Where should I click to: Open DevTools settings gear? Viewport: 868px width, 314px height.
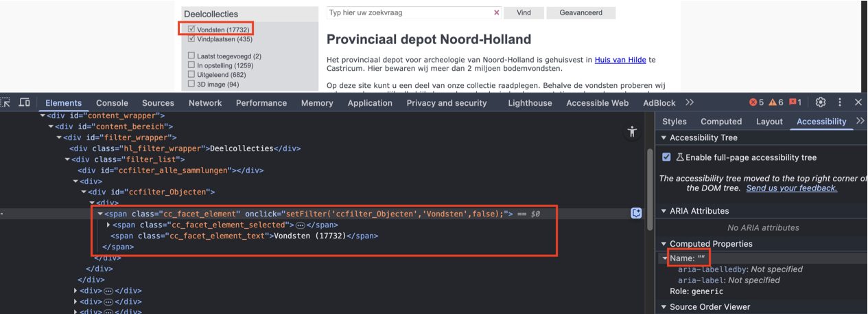tap(821, 102)
